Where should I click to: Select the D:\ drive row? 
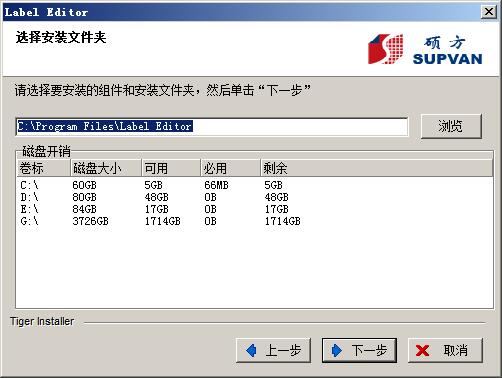coord(255,197)
